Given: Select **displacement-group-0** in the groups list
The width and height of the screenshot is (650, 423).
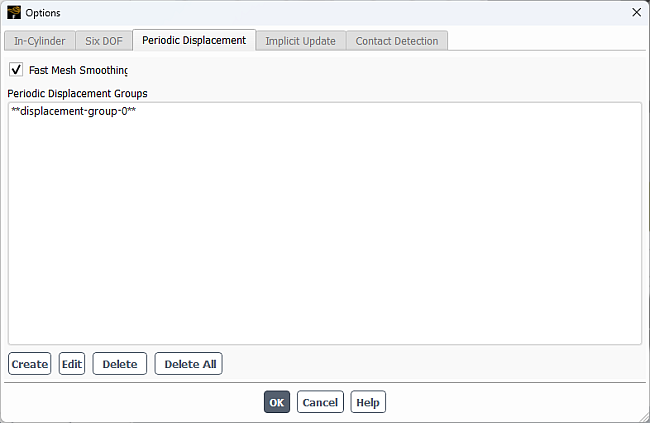Looking at the screenshot, I should pyautogui.click(x=74, y=111).
